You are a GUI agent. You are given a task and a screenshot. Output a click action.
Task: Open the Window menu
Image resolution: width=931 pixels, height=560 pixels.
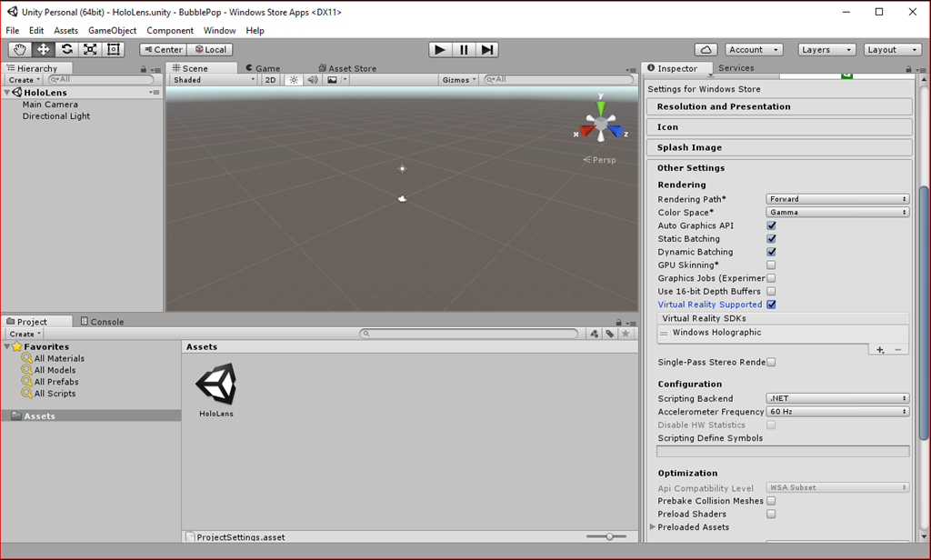coord(220,30)
